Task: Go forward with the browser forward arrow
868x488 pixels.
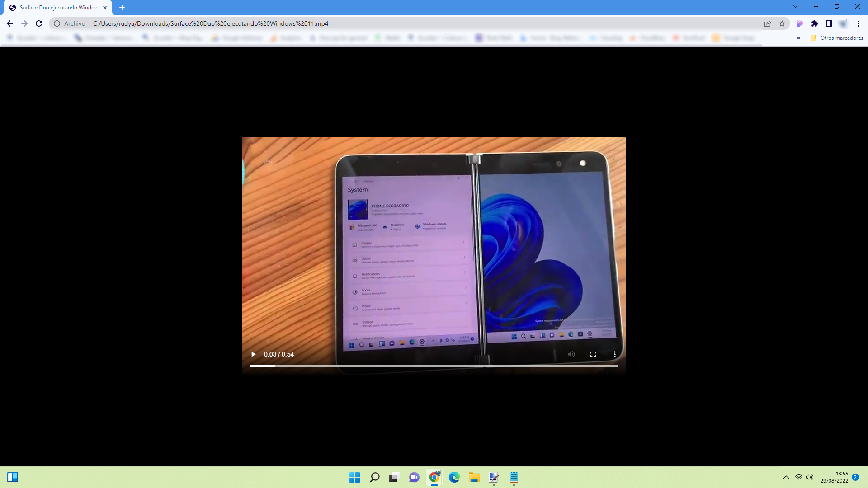Action: tap(24, 23)
